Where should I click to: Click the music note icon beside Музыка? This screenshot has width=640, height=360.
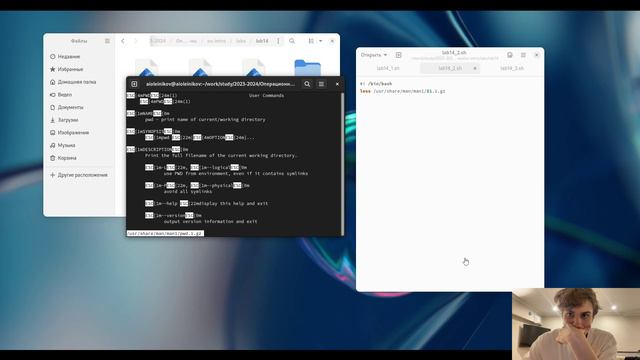tap(53, 145)
